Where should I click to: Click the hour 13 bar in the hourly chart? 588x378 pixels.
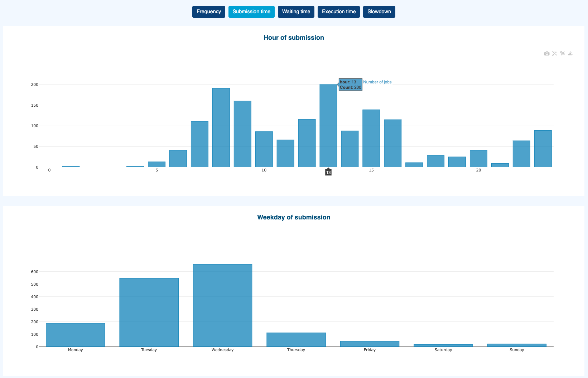[x=328, y=126]
